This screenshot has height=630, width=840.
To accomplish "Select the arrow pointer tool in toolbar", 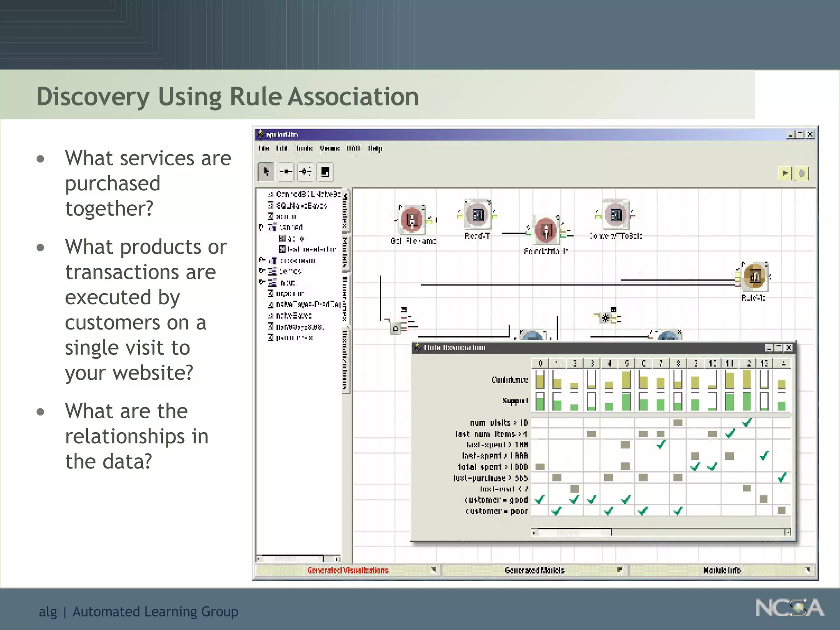I will (x=266, y=172).
